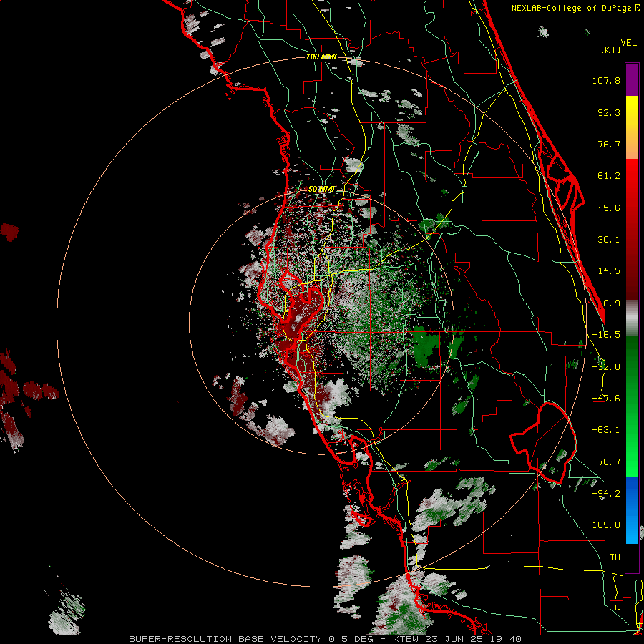This screenshot has height=644, width=644.
Task: Select the -16.5 velocity scale value
Action: [x=606, y=335]
